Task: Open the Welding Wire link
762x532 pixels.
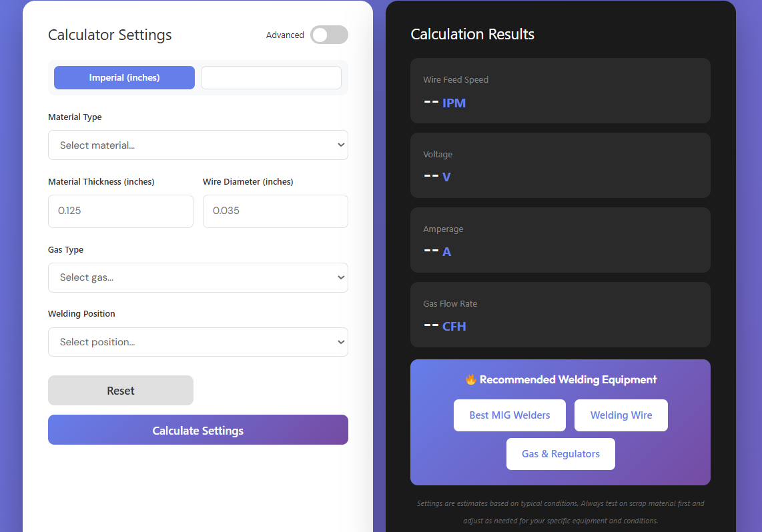Action: pos(621,415)
